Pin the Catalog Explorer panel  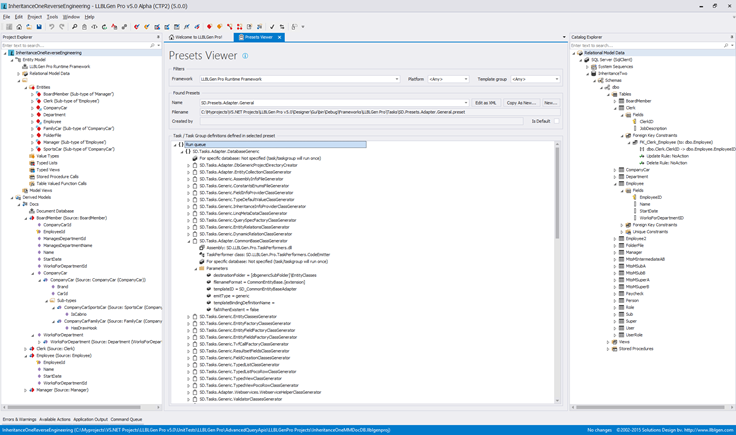point(732,37)
